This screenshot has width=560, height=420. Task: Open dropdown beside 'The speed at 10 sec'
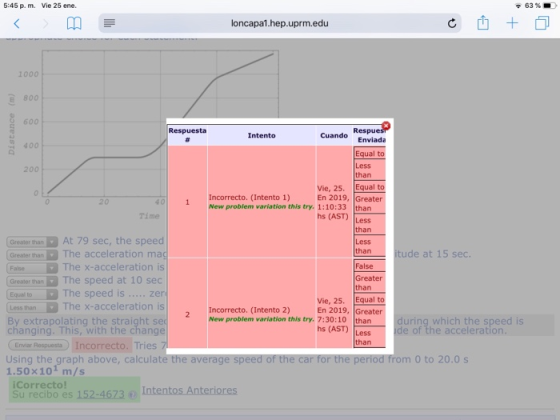32,282
